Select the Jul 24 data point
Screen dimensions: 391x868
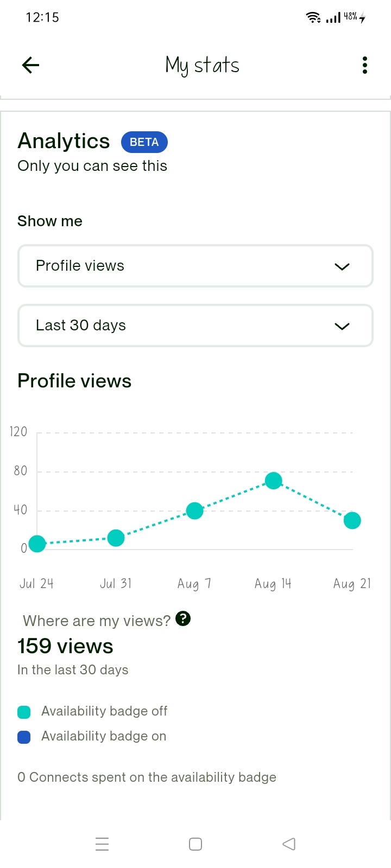37,544
